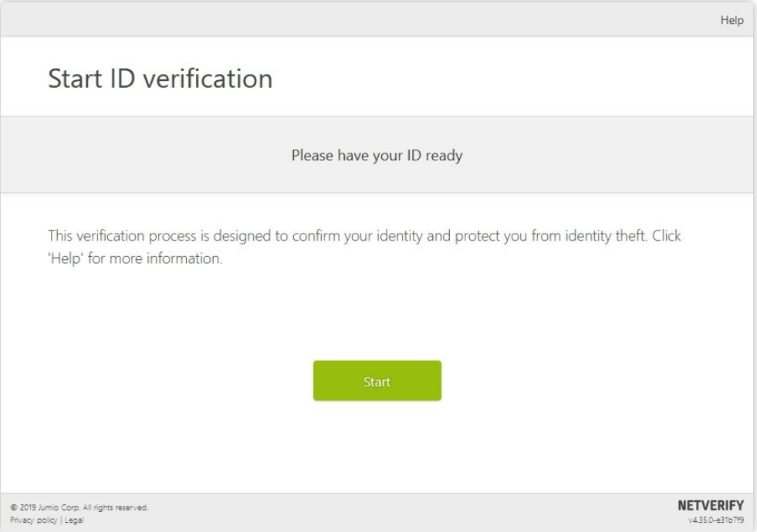The image size is (757, 532).
Task: Click the word Click ending first description line
Action: pyautogui.click(x=666, y=236)
